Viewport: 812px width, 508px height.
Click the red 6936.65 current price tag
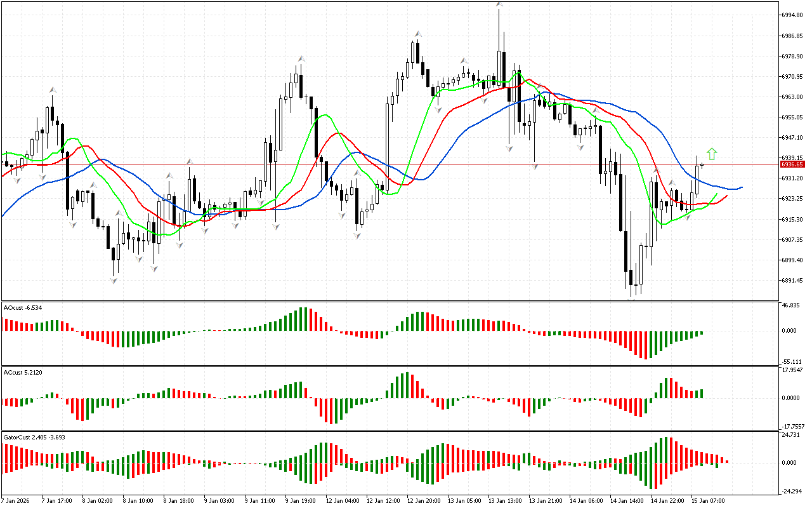(792, 164)
